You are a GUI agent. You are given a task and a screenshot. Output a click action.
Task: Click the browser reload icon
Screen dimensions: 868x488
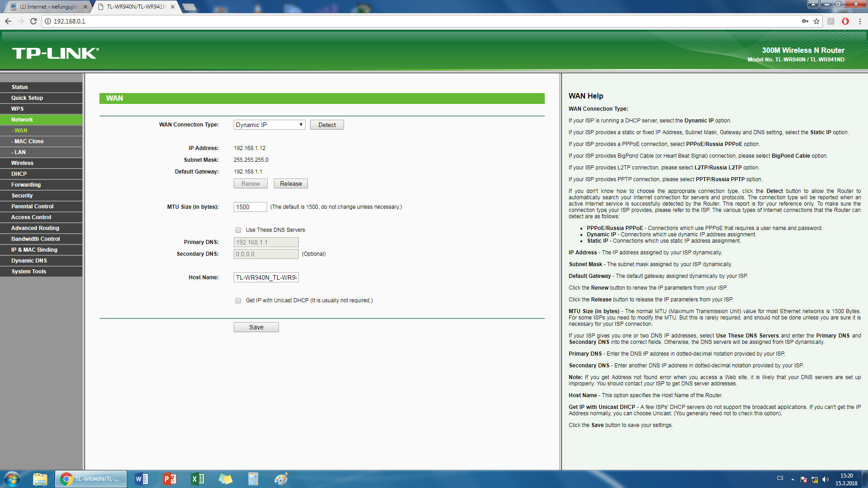[x=33, y=21]
